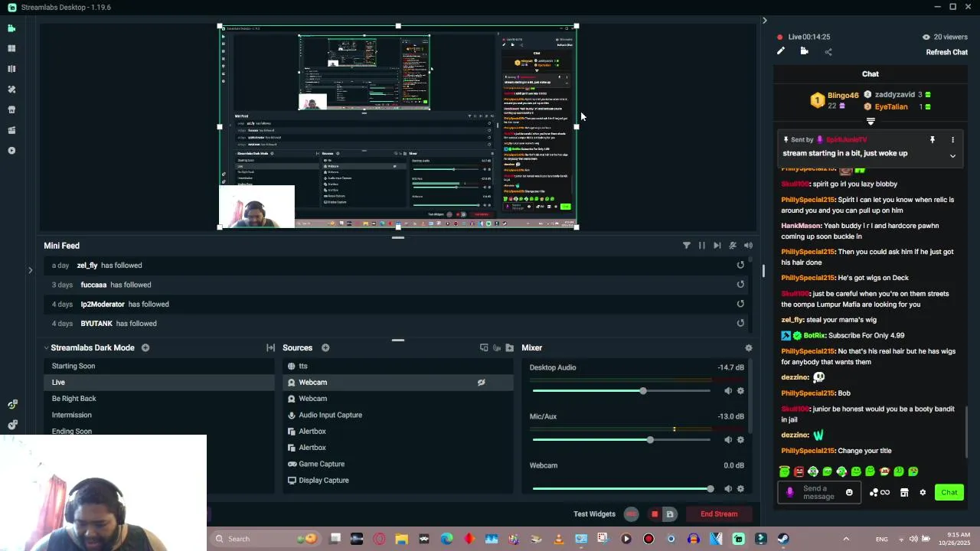Open the Mixer advanced settings gear
Image resolution: width=980 pixels, height=551 pixels.
click(x=749, y=347)
